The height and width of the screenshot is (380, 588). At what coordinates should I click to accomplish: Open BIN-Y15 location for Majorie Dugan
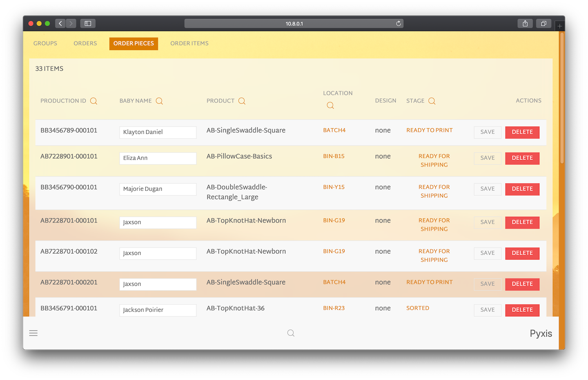[334, 187]
